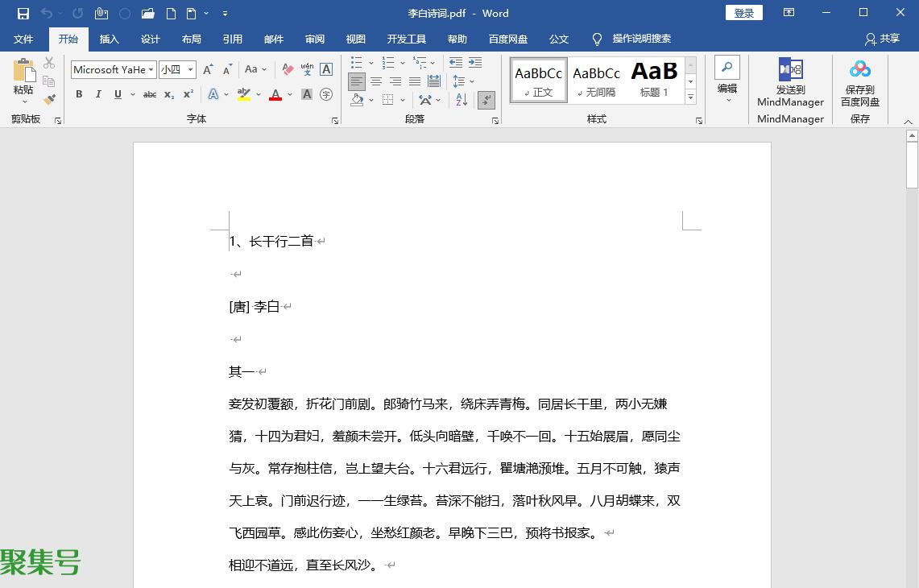Click the 共享 share button
Screen dimensions: 919x588
(x=882, y=39)
